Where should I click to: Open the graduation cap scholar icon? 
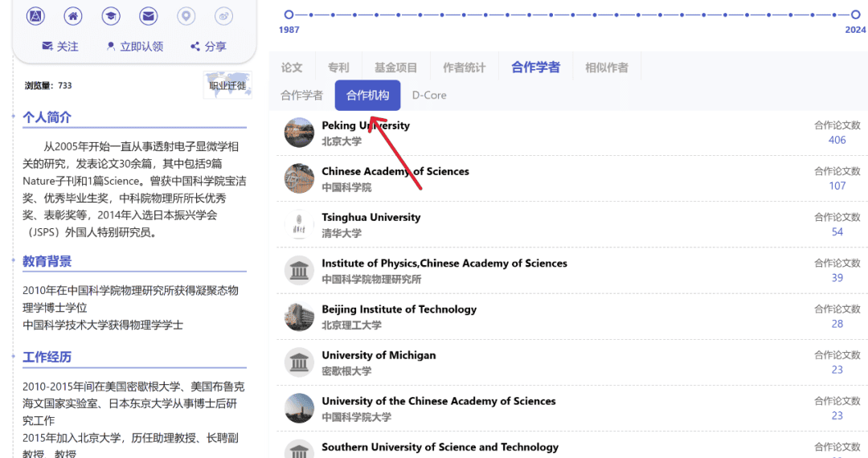111,16
